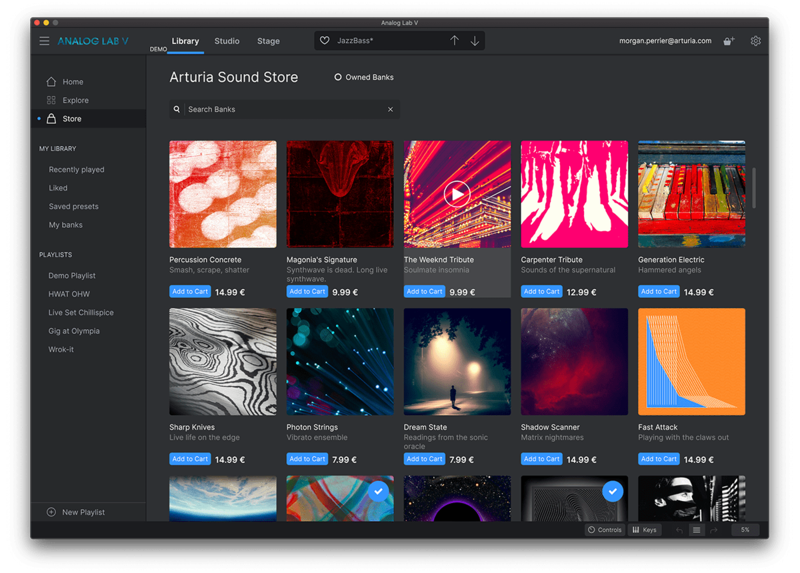Toggle the Controls panel

click(x=605, y=530)
